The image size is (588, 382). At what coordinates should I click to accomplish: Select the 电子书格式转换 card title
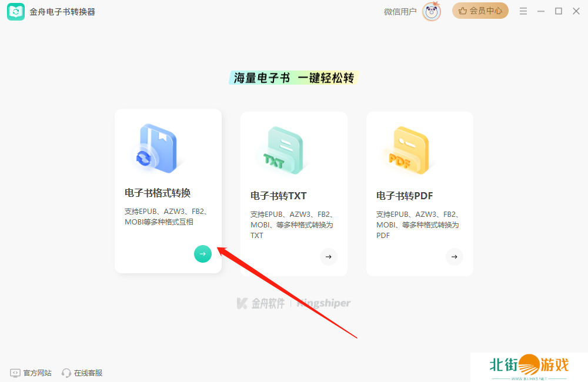point(158,193)
